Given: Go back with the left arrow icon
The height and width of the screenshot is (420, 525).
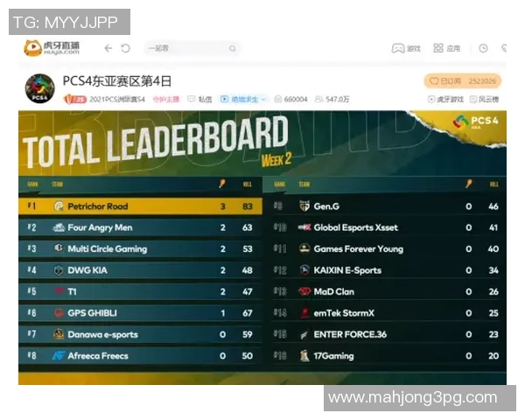Looking at the screenshot, I should pos(108,48).
